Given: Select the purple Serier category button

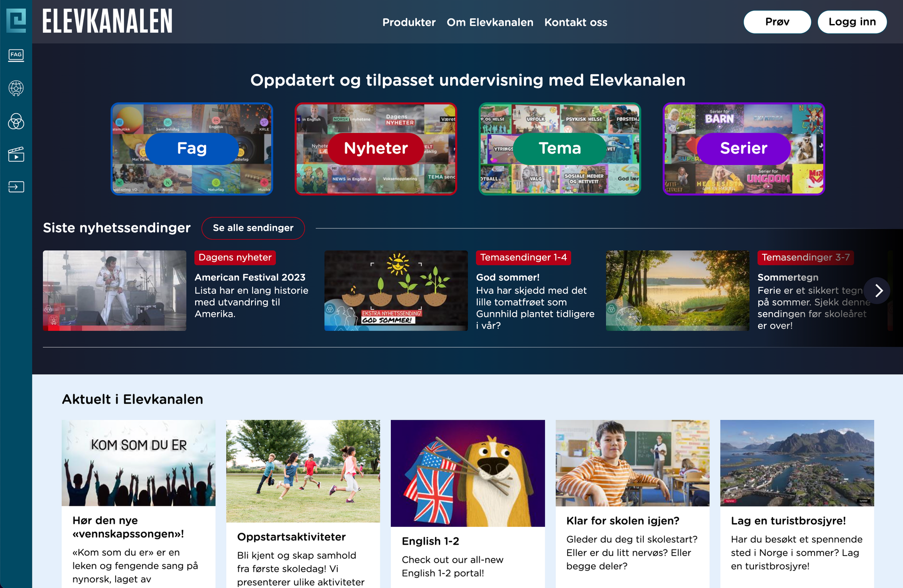Looking at the screenshot, I should tap(744, 149).
